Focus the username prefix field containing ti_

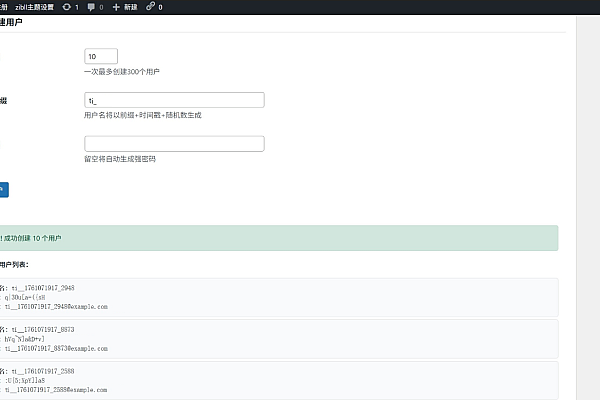click(x=174, y=100)
